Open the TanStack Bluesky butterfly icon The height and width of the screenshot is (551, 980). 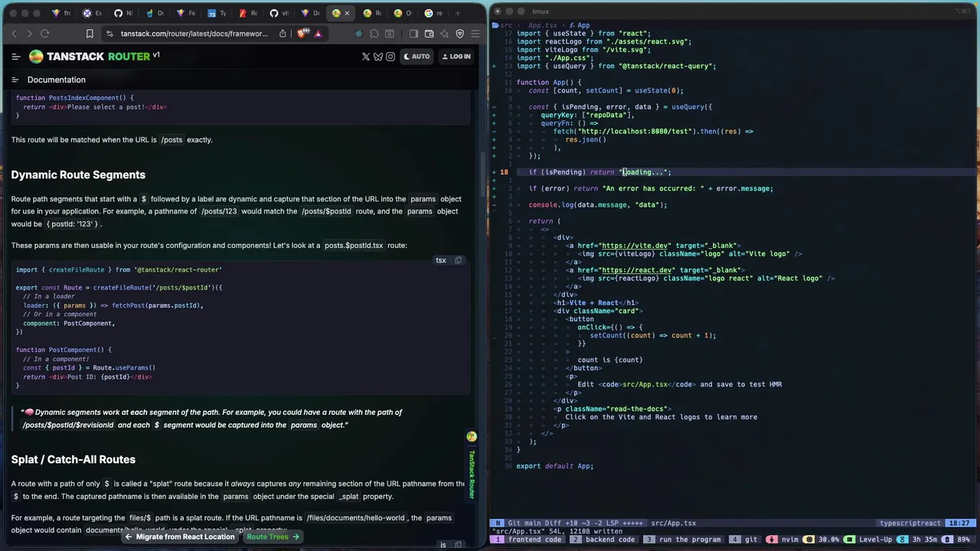378,57
